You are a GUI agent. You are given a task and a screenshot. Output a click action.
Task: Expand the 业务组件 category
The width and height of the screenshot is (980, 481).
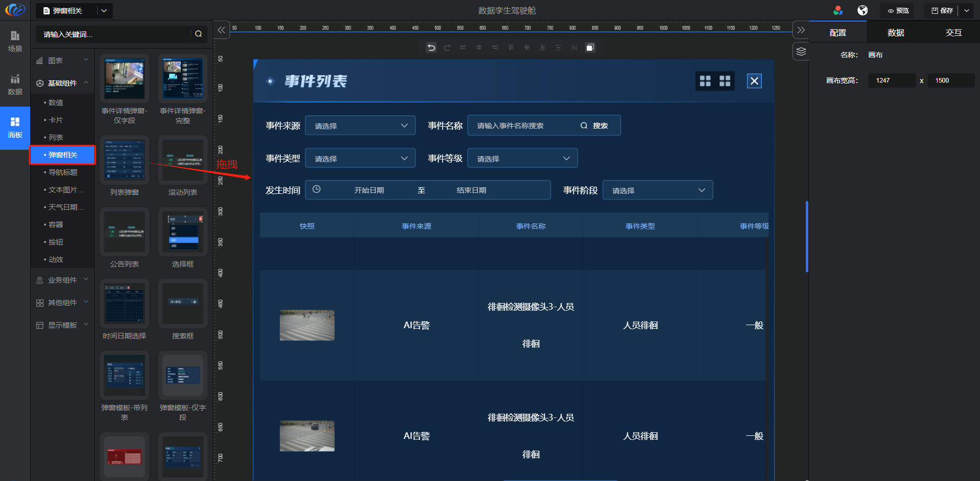coord(62,280)
